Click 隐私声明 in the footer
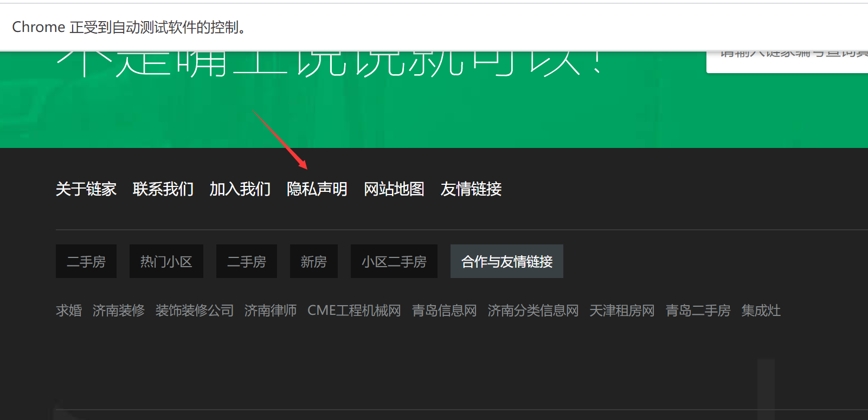This screenshot has width=868, height=420. pos(317,189)
